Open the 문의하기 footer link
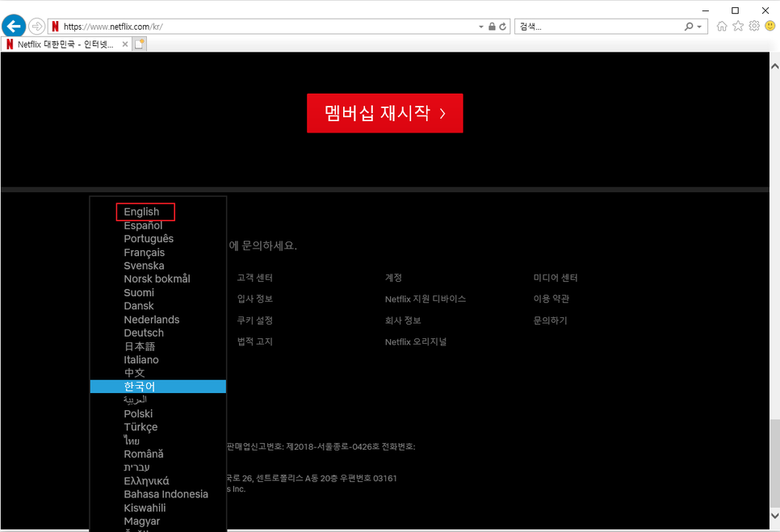 [x=550, y=320]
